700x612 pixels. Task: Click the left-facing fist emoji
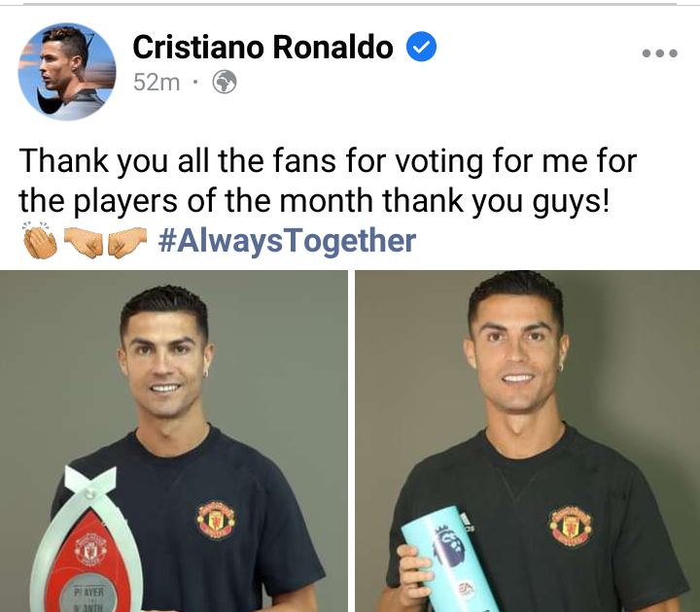[127, 242]
